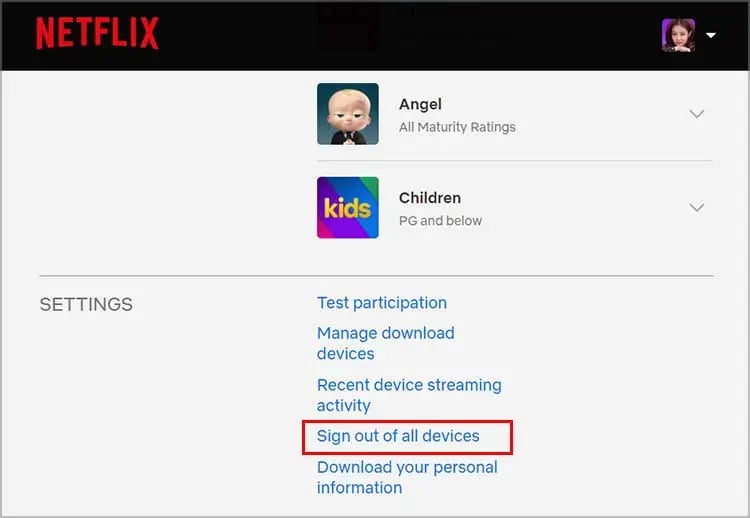Select the Angel profile name

420,104
